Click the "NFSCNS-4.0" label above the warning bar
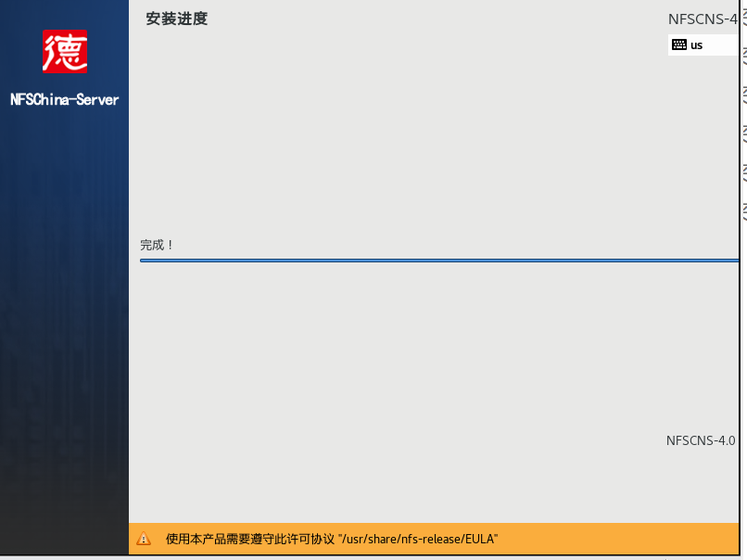Viewport: 747px width, 560px height. coord(700,440)
